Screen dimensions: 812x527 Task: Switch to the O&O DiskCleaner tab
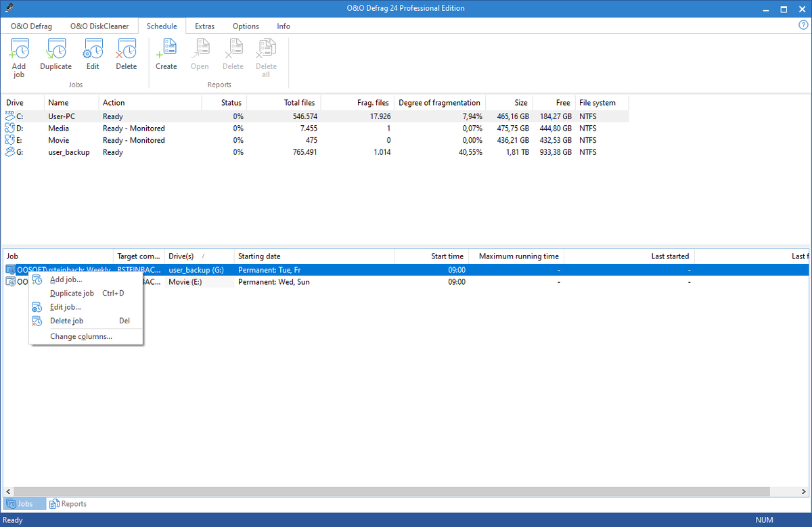(x=99, y=26)
